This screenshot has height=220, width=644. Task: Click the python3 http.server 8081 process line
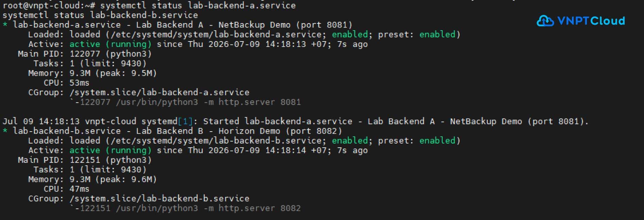pos(185,102)
